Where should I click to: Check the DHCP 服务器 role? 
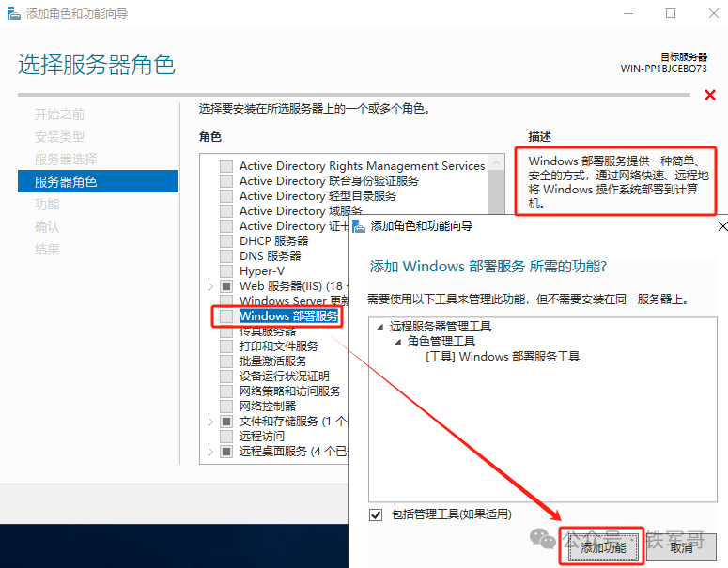tap(226, 241)
